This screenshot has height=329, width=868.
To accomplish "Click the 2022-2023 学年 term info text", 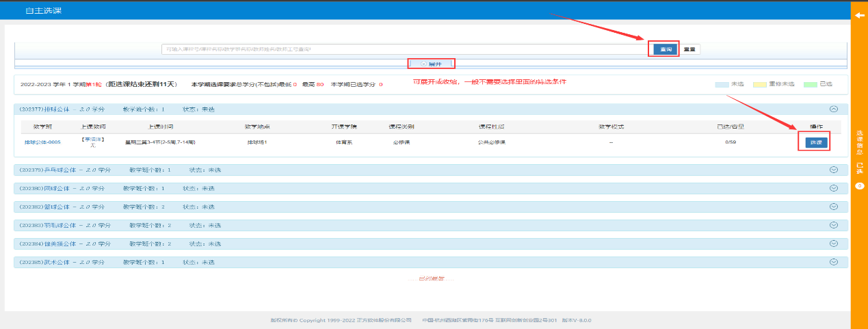I will [x=98, y=84].
